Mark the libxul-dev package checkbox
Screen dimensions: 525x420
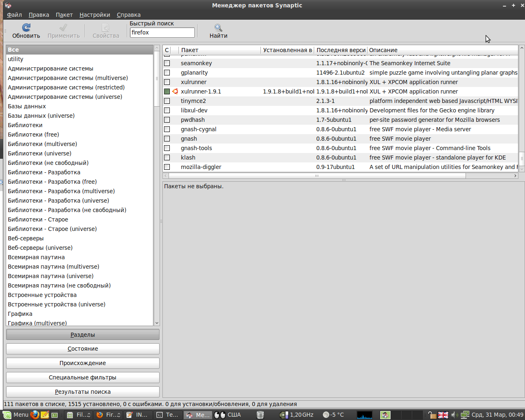167,110
